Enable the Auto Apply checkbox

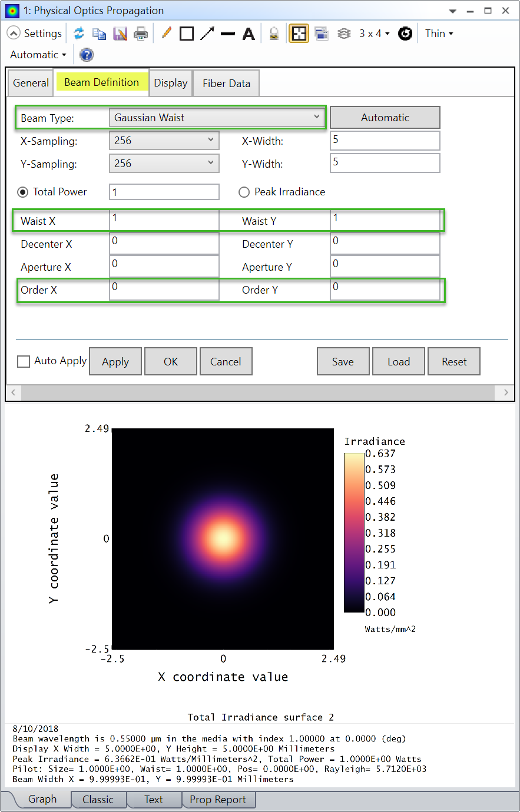click(x=24, y=361)
